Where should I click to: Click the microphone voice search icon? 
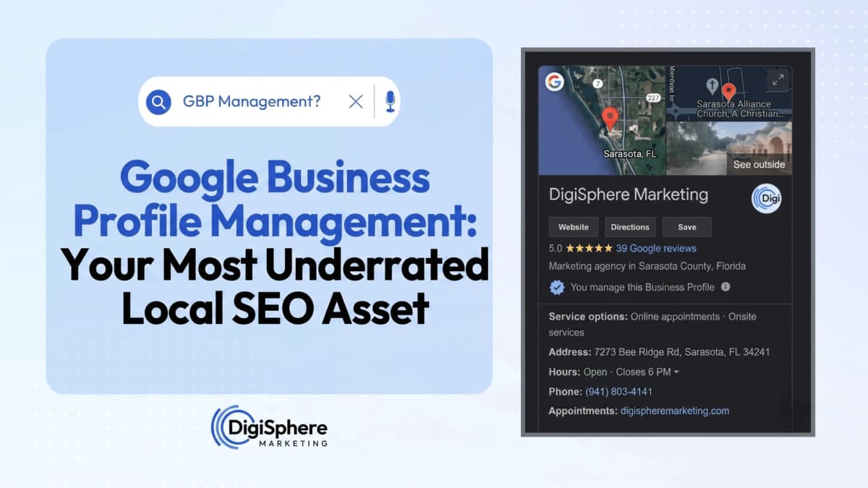[x=390, y=101]
